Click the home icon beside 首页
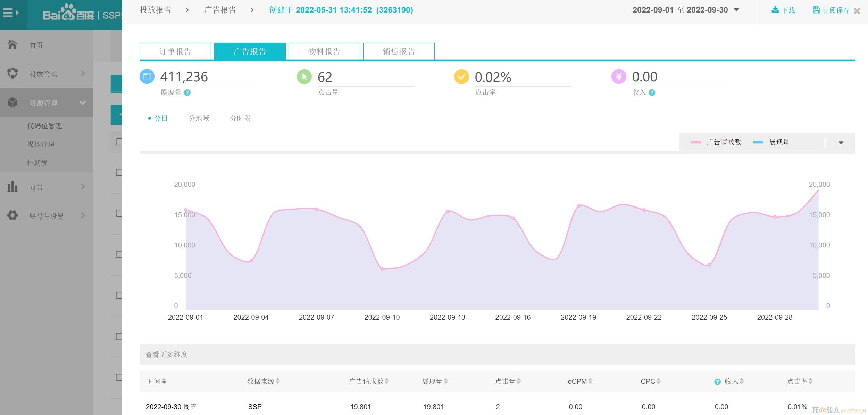This screenshot has height=415, width=868. coord(12,44)
